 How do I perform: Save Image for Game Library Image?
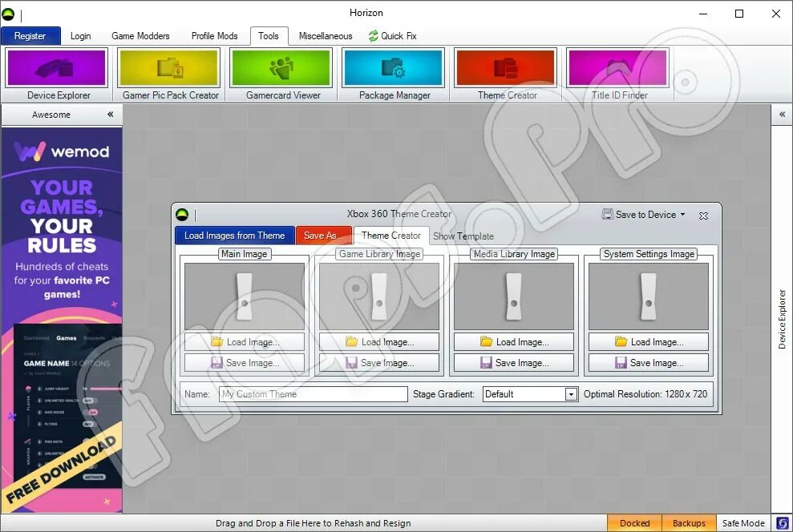(x=378, y=363)
